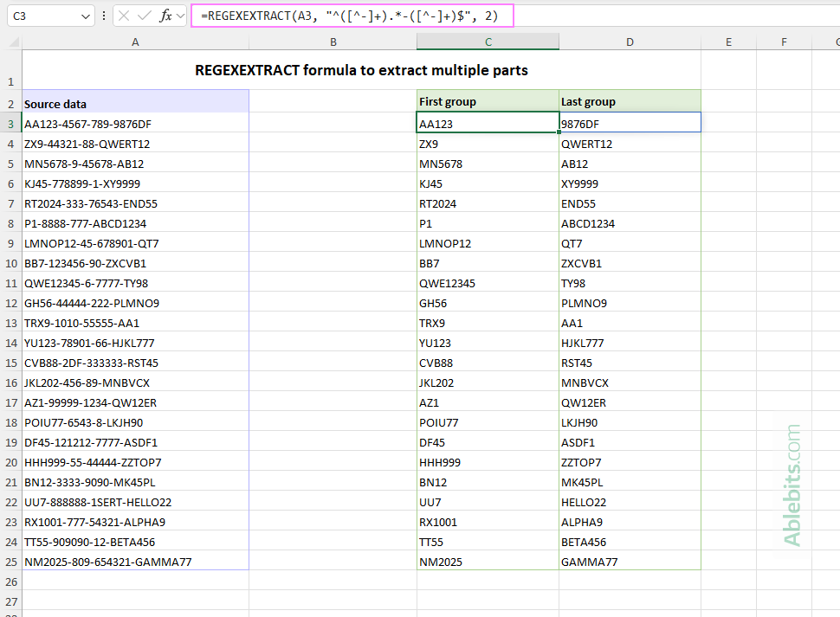Screen dimensions: 840x617
Task: Click the Name Box showing C3
Action: 51,16
